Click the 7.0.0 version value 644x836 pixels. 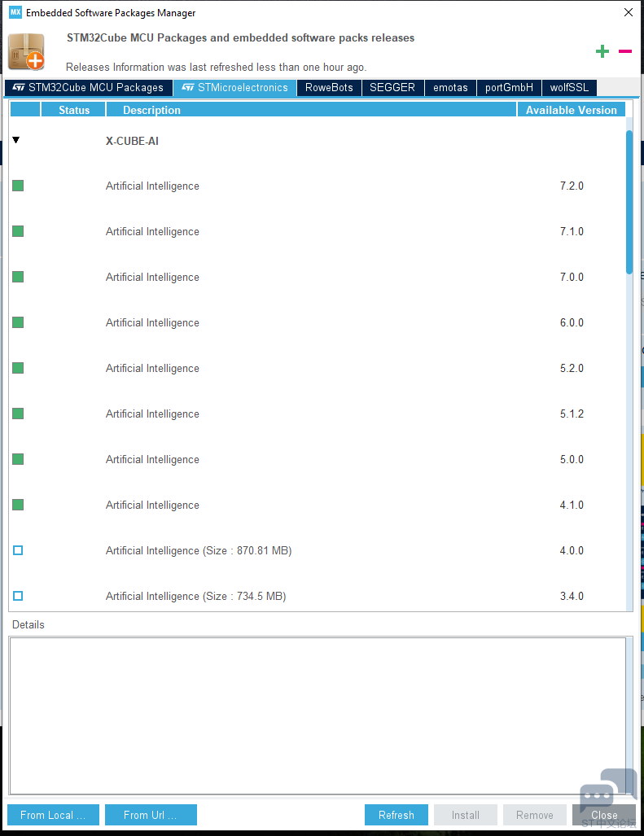[572, 277]
